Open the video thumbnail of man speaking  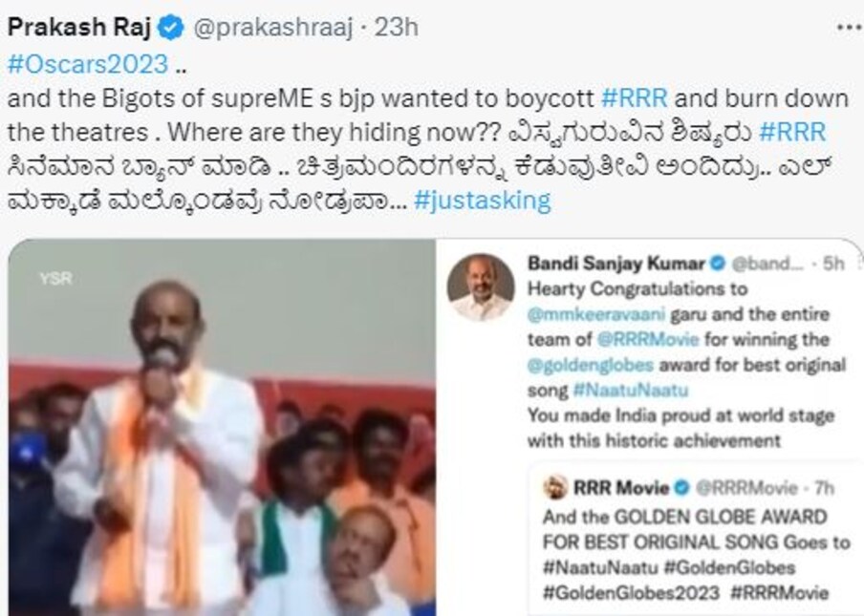point(222,428)
